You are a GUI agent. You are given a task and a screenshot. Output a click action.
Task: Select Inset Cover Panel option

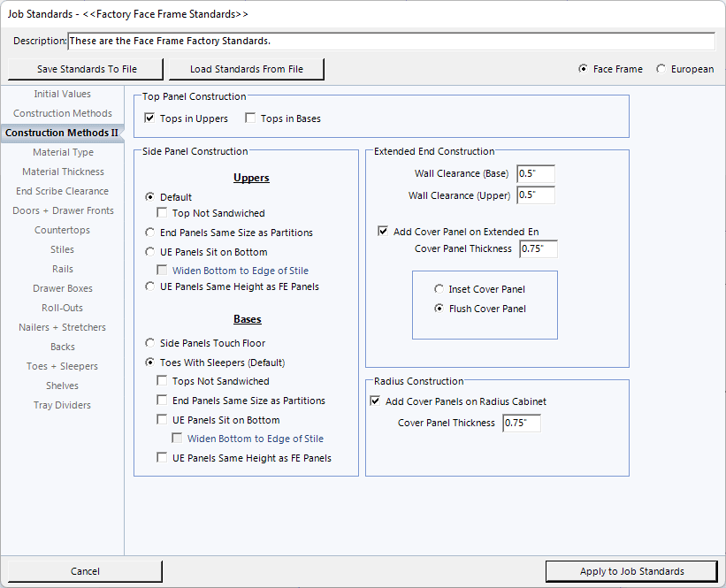[439, 289]
